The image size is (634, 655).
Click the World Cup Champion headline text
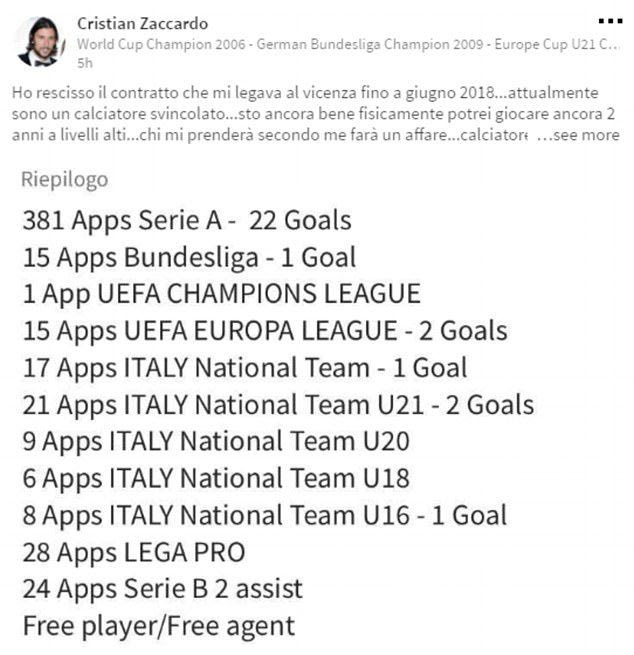tap(340, 44)
